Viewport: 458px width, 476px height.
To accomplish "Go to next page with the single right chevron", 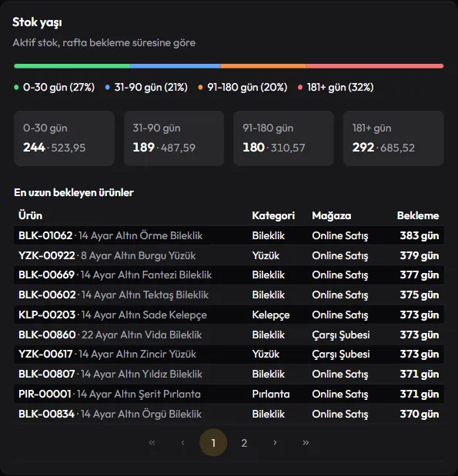I will click(x=275, y=443).
